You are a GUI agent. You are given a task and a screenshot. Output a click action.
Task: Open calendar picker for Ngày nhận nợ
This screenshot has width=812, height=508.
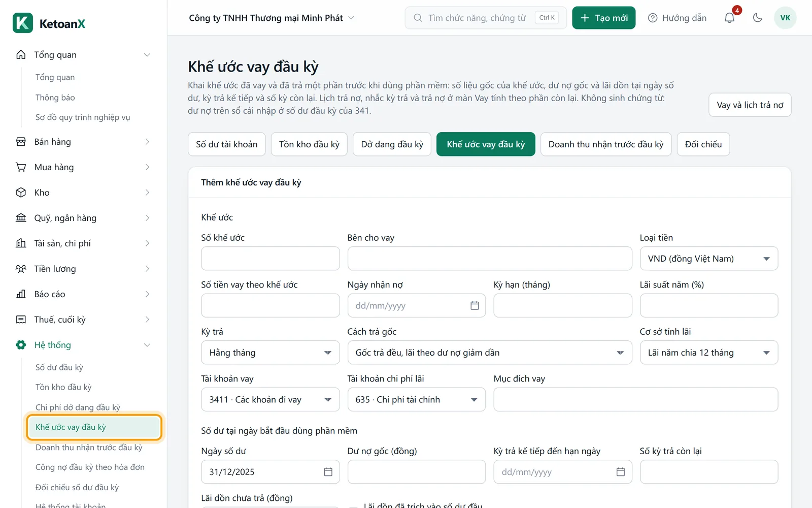475,305
